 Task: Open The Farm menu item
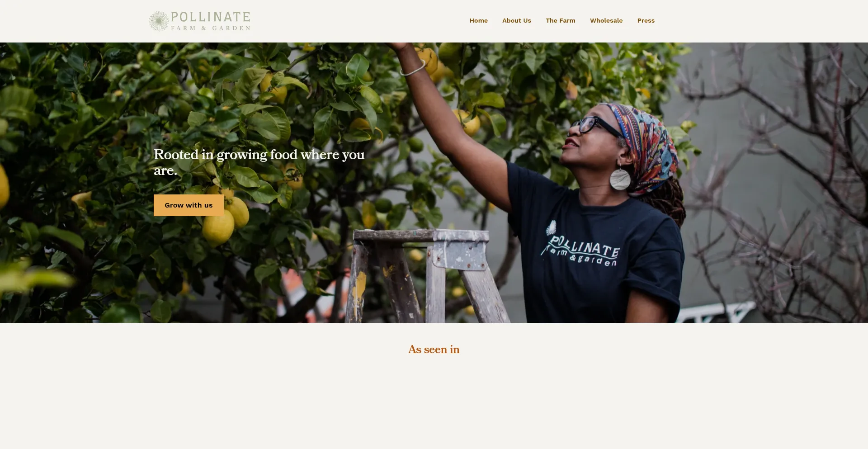tap(560, 20)
